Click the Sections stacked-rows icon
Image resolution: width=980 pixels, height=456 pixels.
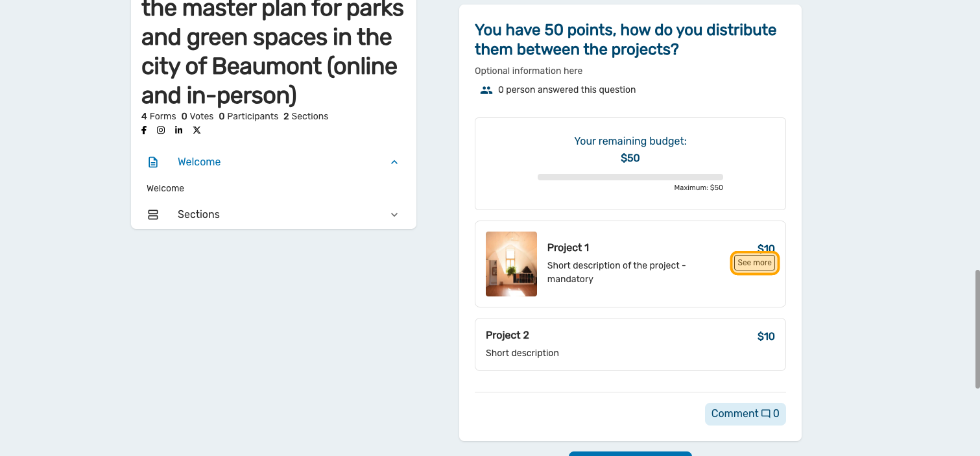pos(153,215)
